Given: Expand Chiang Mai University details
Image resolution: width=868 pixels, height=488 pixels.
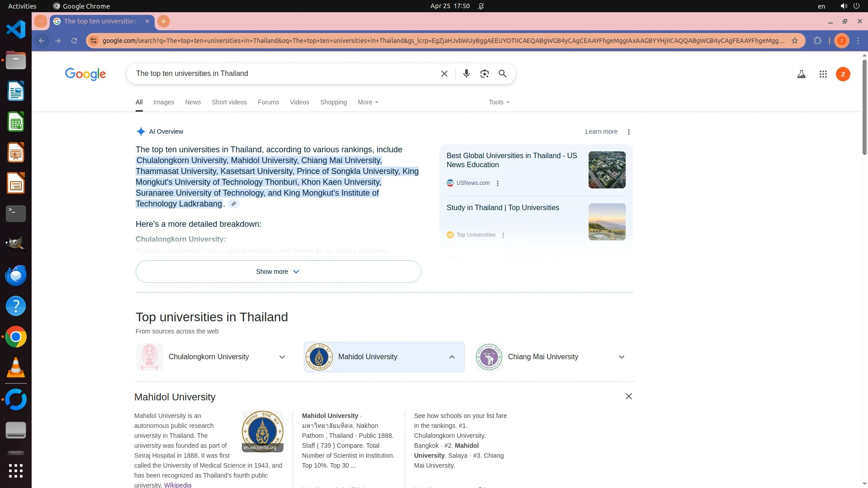Looking at the screenshot, I should tap(621, 357).
